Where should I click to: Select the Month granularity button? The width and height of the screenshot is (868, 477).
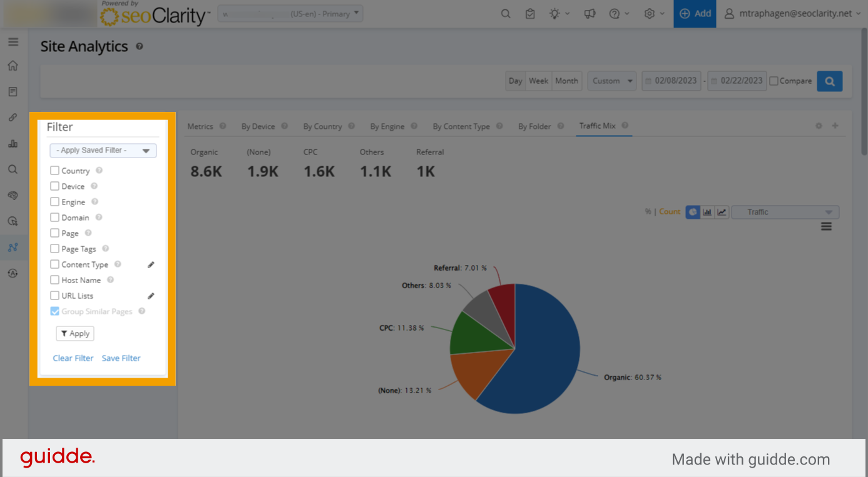point(567,81)
